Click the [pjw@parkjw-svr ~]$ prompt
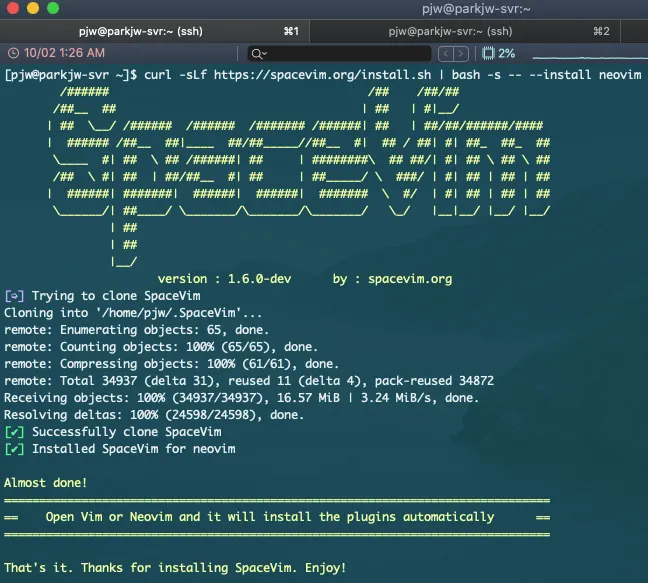This screenshot has height=583, width=648. pyautogui.click(x=71, y=75)
